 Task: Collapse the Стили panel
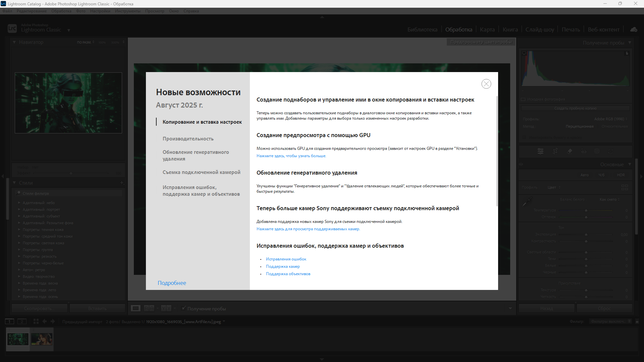tap(14, 183)
